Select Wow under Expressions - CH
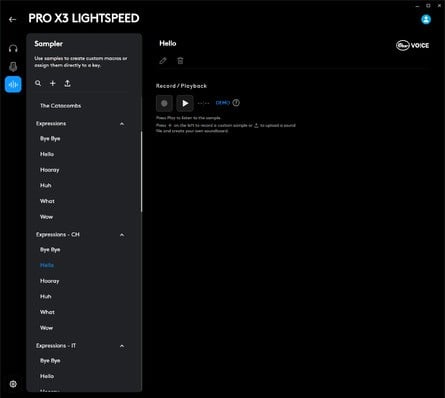 (x=46, y=328)
